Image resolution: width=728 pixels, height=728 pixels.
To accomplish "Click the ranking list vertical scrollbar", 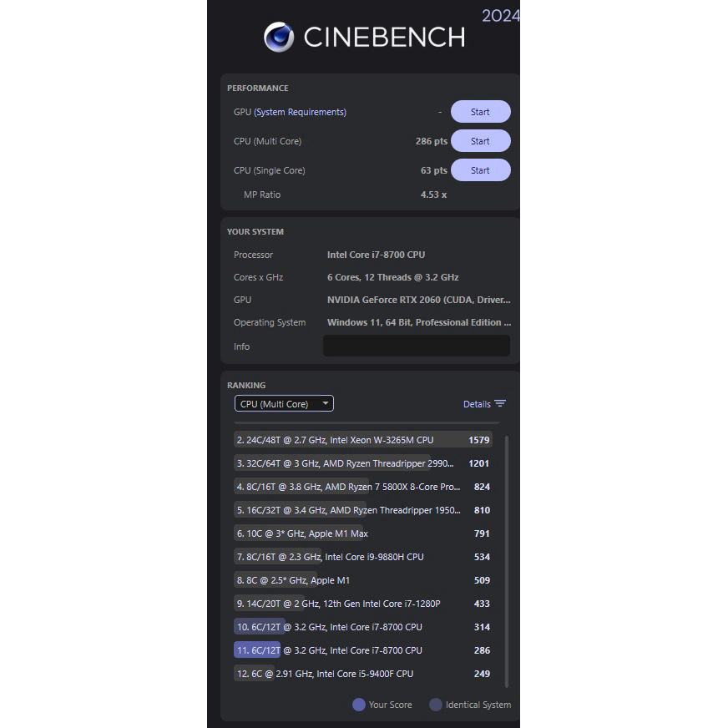I will pos(506,561).
